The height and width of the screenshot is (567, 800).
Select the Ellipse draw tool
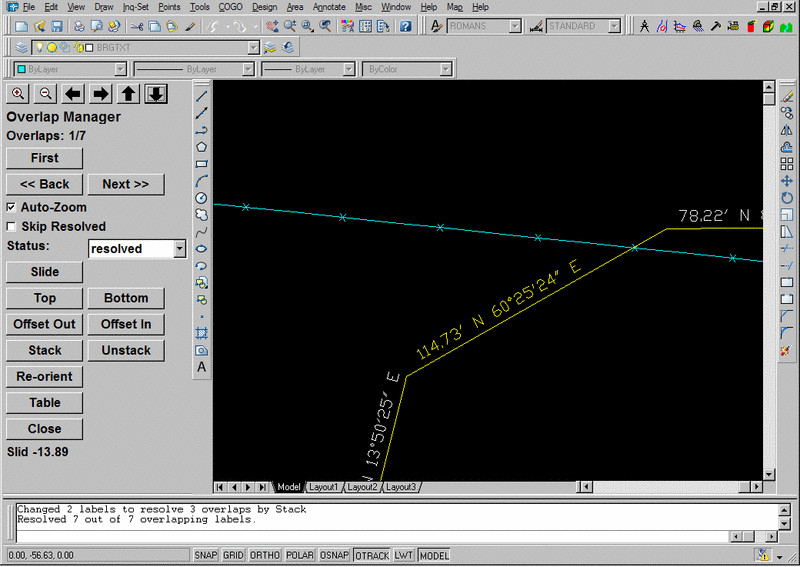pos(202,249)
